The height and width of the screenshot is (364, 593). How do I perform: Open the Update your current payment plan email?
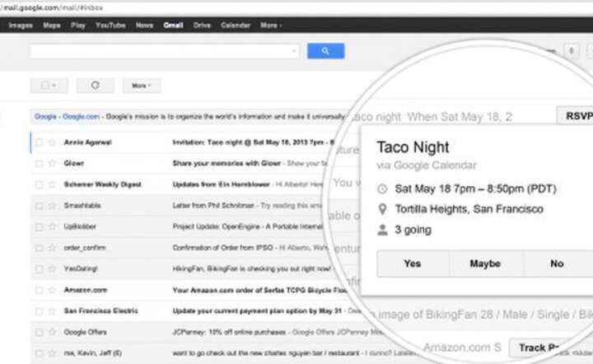pyautogui.click(x=257, y=311)
